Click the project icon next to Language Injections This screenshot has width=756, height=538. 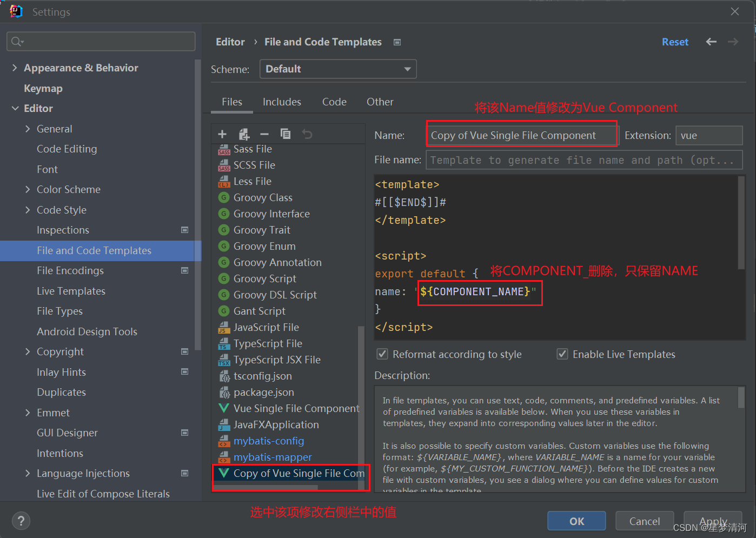pyautogui.click(x=184, y=473)
